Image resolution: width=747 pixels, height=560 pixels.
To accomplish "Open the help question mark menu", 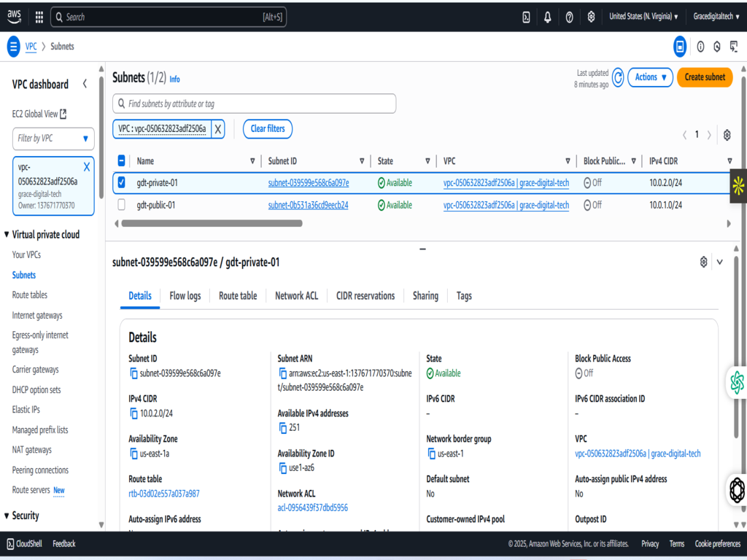I will pyautogui.click(x=569, y=17).
